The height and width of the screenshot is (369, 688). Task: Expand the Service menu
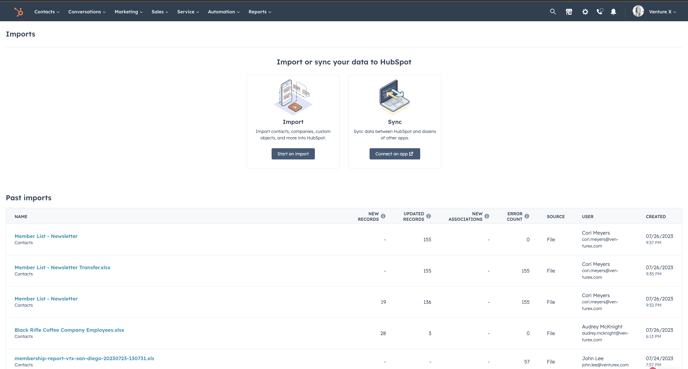click(188, 12)
